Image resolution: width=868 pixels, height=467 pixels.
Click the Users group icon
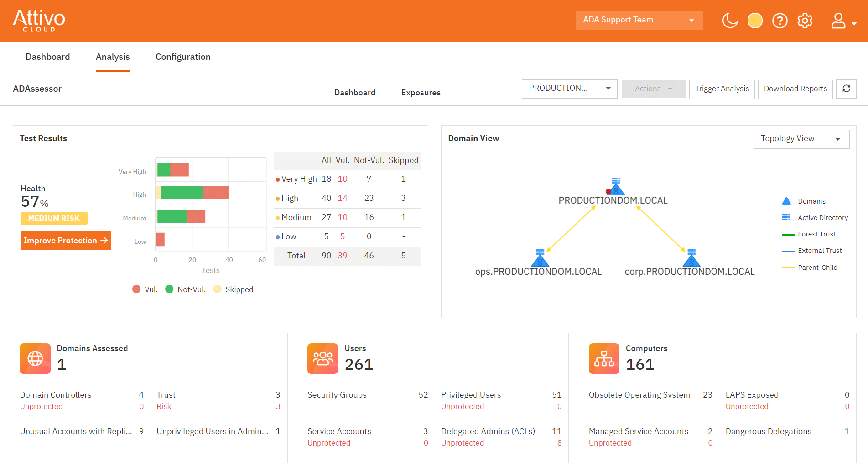323,358
